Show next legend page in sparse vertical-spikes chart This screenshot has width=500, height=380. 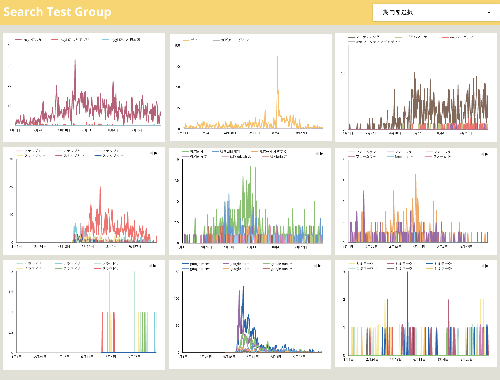(155, 266)
